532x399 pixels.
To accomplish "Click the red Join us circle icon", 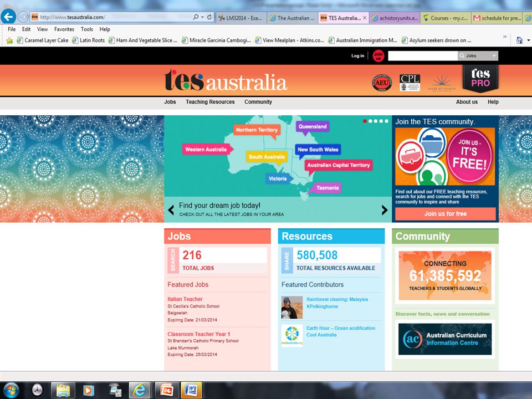I will (378, 55).
